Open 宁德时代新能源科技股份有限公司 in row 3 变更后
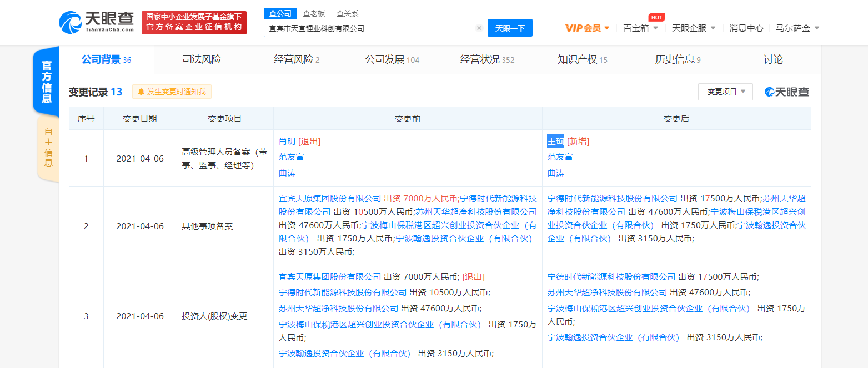 point(611,276)
